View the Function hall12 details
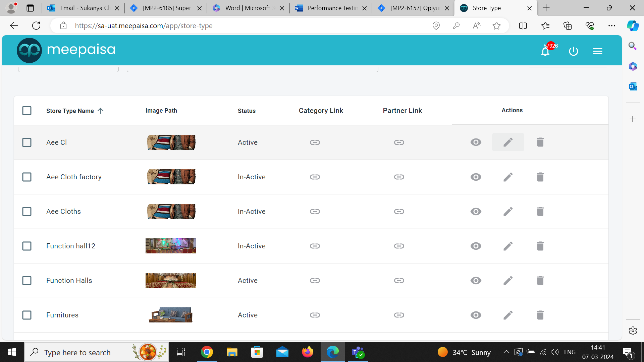This screenshot has height=362, width=644. click(476, 246)
